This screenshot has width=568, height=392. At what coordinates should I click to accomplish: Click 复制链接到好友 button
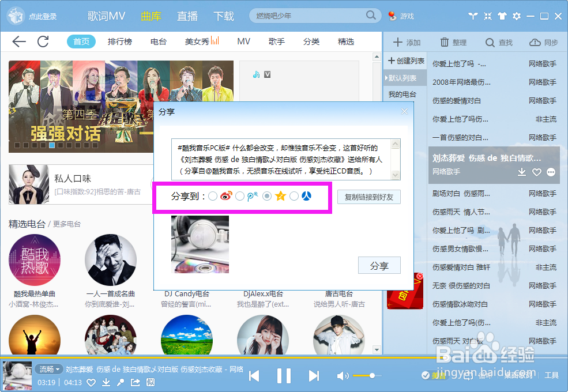pos(368,197)
